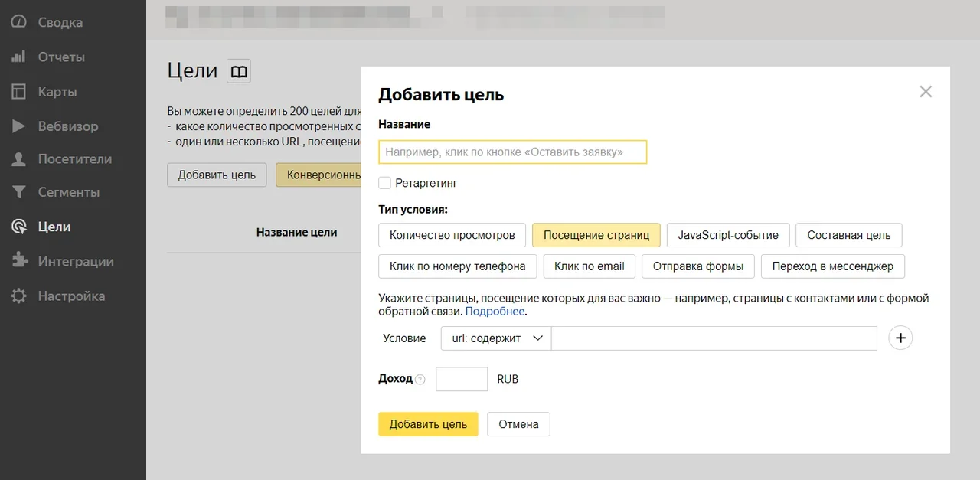
Task: Click the Сводка dashboard icon in sidebar
Action: (19, 22)
